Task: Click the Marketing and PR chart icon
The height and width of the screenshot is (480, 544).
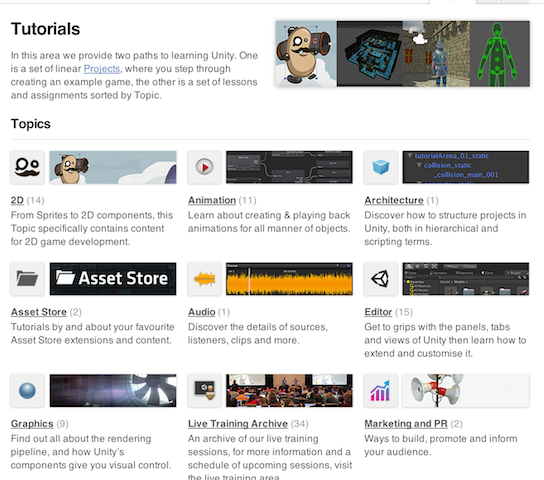Action: pos(381,391)
